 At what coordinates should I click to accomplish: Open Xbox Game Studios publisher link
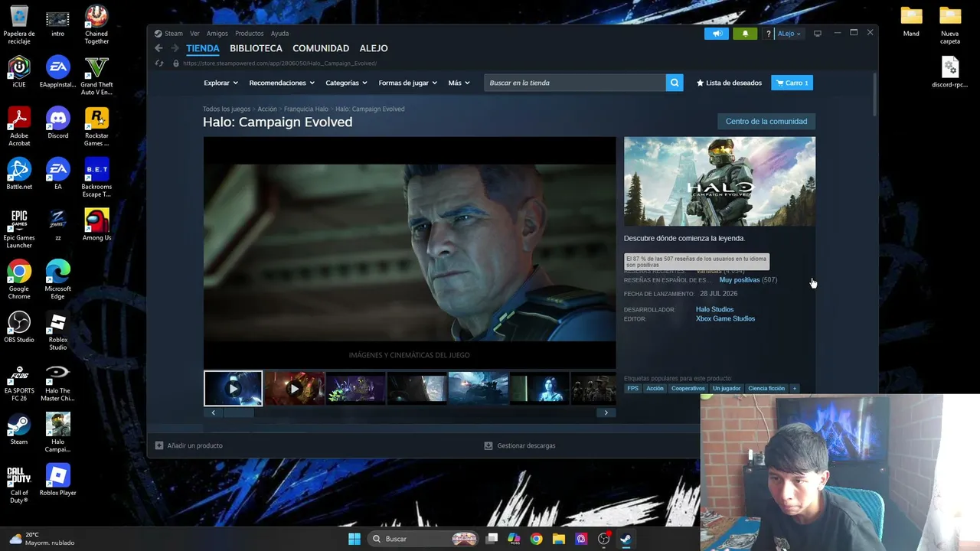(725, 318)
